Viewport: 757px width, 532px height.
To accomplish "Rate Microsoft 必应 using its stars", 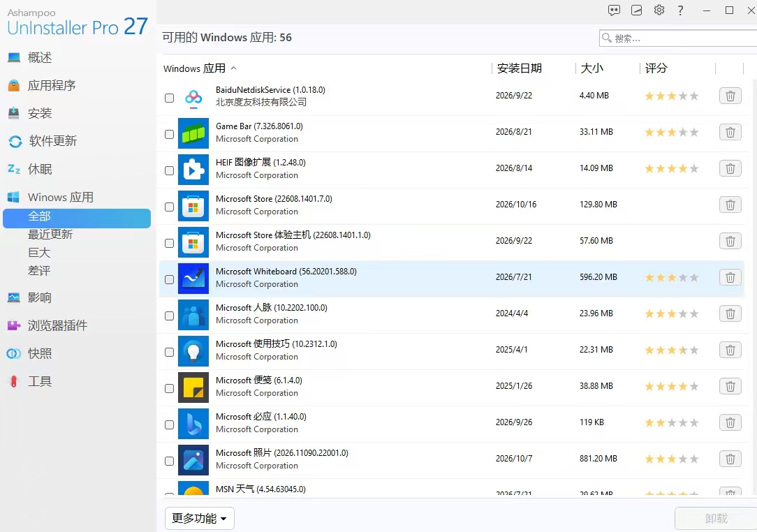I will tap(672, 422).
